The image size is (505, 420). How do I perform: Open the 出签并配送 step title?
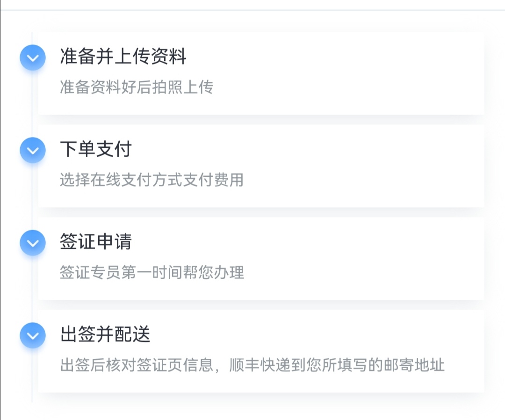[x=105, y=334]
